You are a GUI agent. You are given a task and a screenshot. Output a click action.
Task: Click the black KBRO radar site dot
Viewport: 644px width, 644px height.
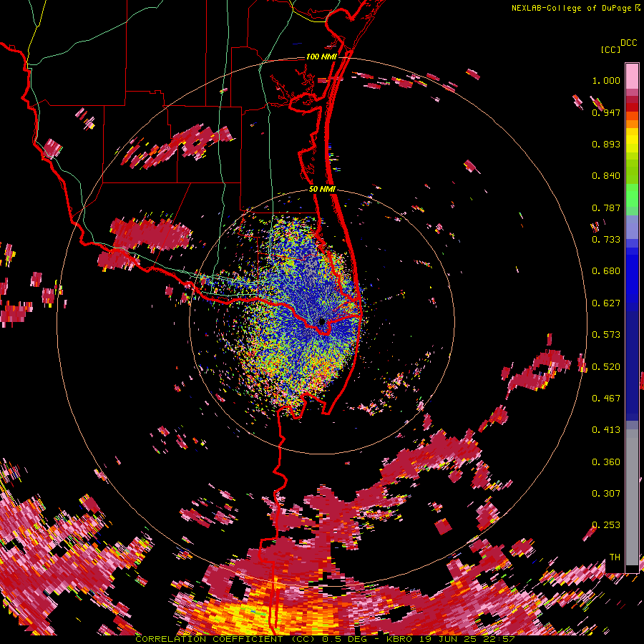322,321
